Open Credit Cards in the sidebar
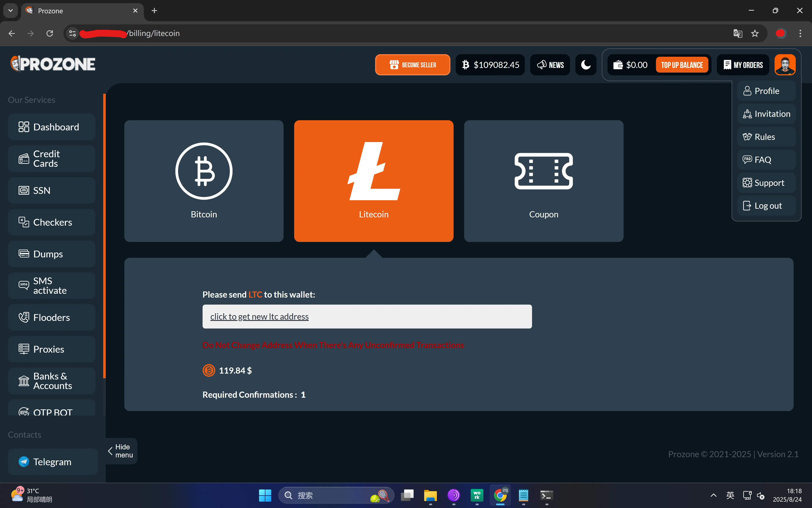Image resolution: width=812 pixels, height=508 pixels. (52, 159)
